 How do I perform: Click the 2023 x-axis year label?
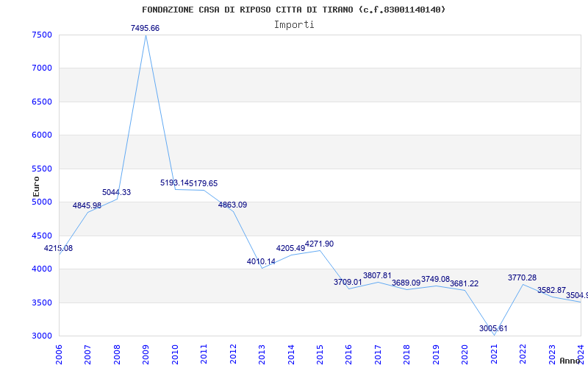click(552, 354)
